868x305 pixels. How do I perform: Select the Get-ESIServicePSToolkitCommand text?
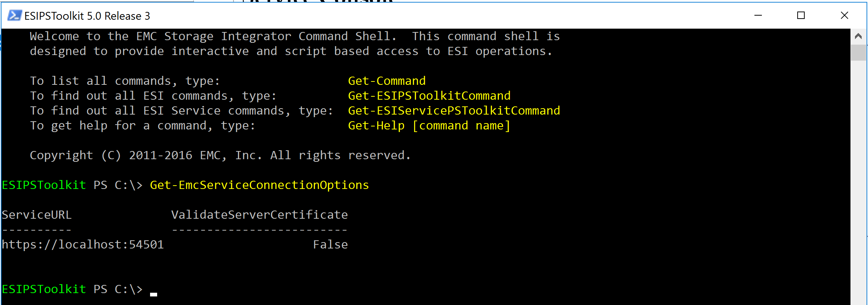[x=454, y=110]
